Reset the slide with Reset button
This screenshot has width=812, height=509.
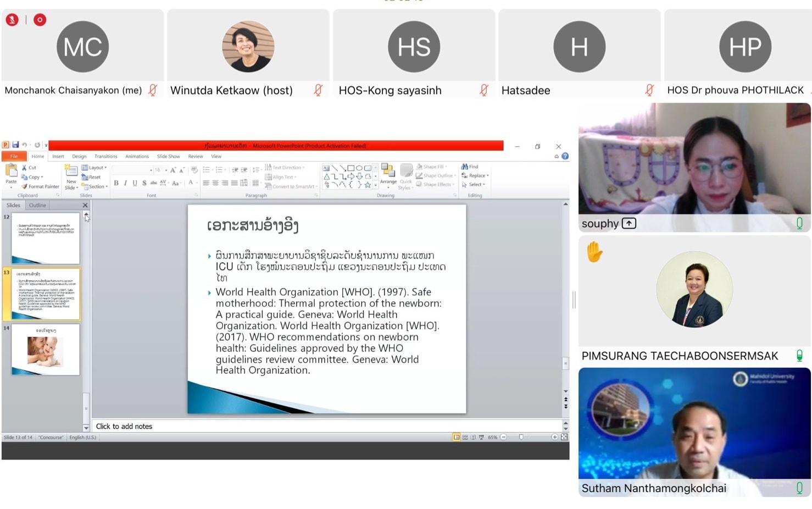click(x=91, y=177)
